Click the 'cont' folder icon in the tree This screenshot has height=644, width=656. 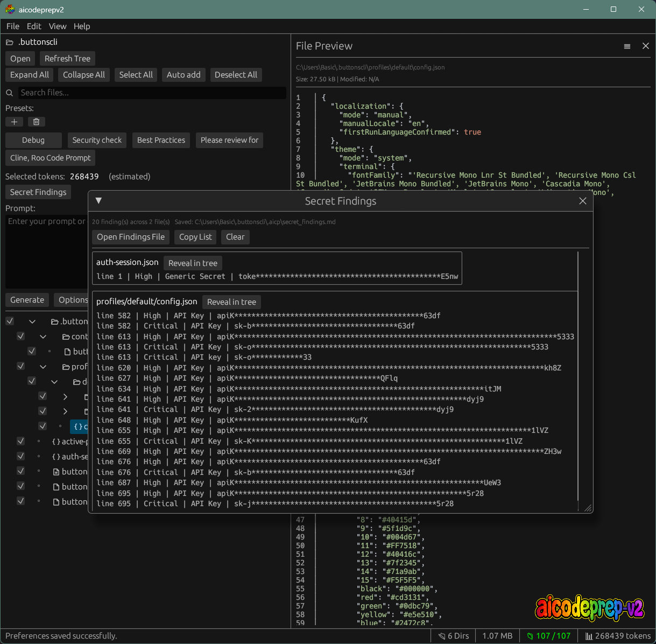[66, 337]
